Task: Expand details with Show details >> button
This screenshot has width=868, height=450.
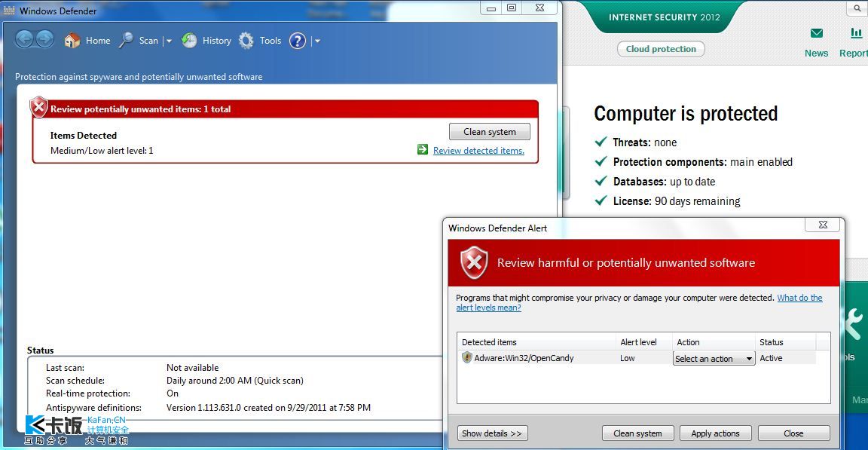Action: (x=492, y=433)
